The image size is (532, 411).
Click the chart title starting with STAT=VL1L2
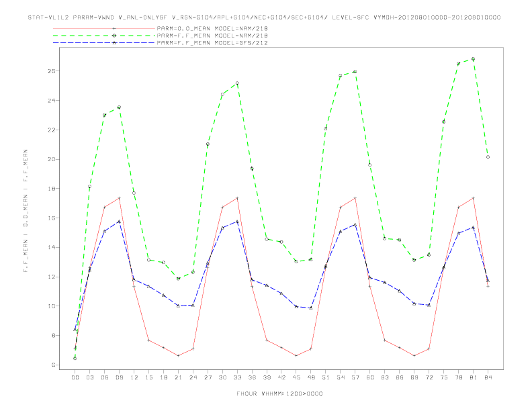click(x=264, y=17)
